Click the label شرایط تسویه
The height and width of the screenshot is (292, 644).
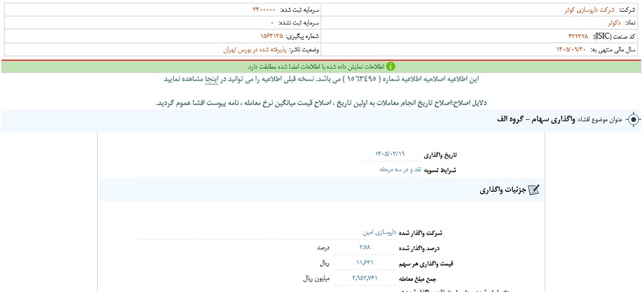440,170
